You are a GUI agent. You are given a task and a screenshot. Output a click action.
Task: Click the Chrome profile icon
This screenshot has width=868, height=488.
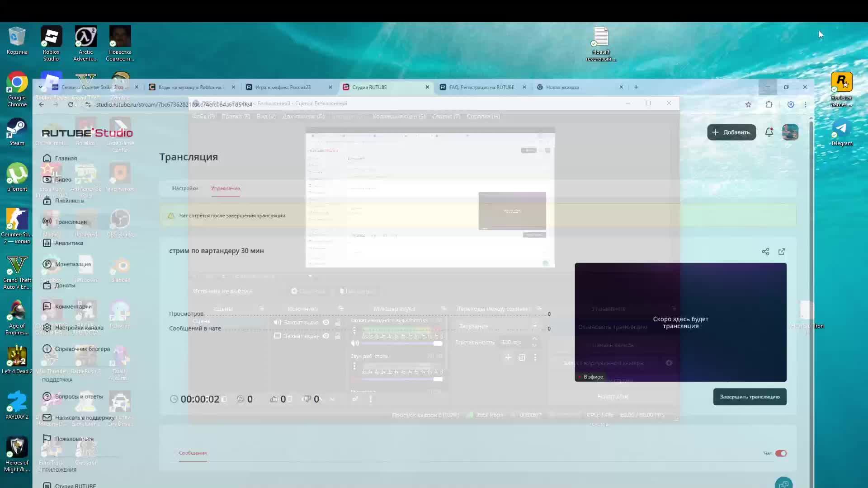click(791, 104)
